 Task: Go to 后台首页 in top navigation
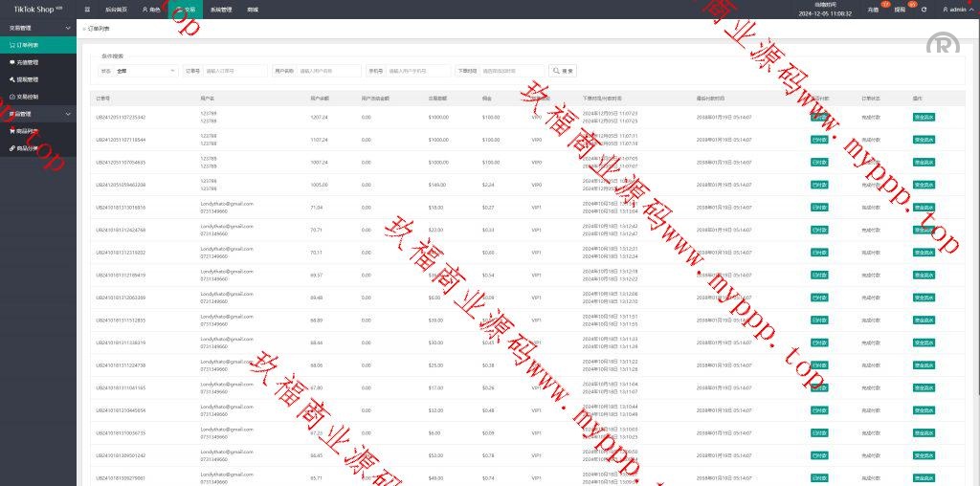[115, 9]
